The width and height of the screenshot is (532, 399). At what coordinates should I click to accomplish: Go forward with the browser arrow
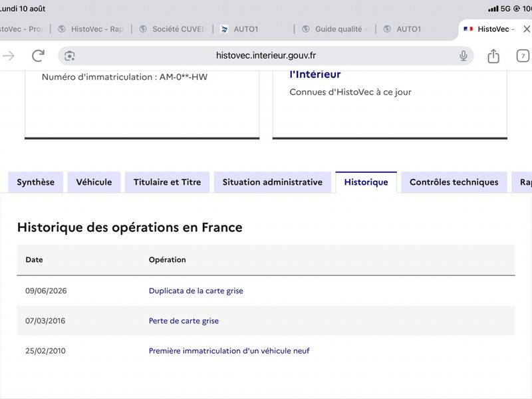click(9, 56)
